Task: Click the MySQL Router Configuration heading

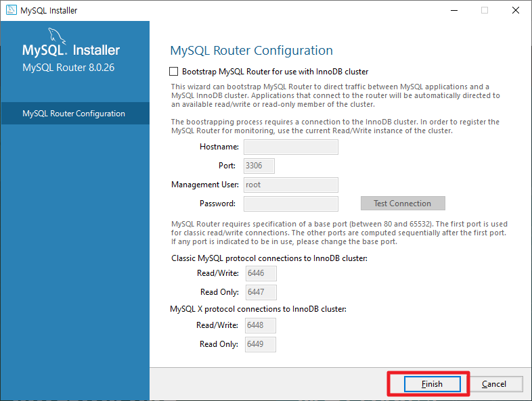Action: [251, 51]
